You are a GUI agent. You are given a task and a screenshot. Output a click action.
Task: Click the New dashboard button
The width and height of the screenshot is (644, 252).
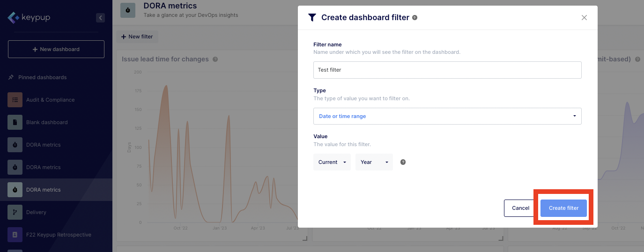click(x=56, y=49)
